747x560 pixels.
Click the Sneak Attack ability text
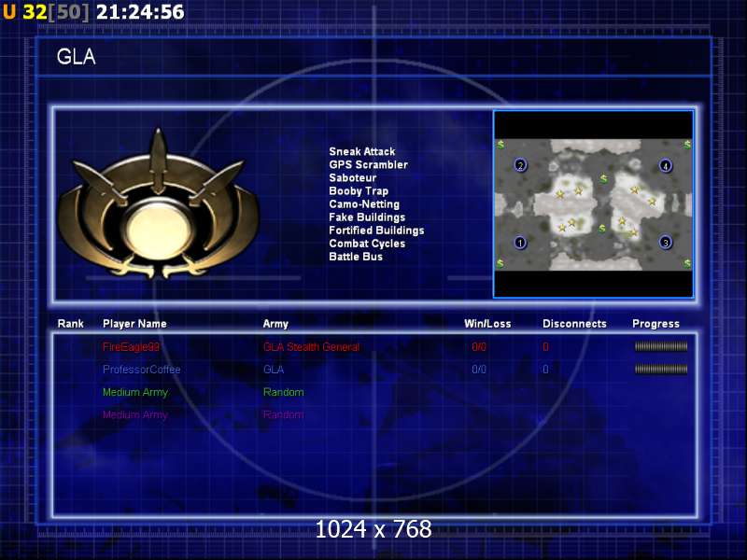[x=362, y=151]
